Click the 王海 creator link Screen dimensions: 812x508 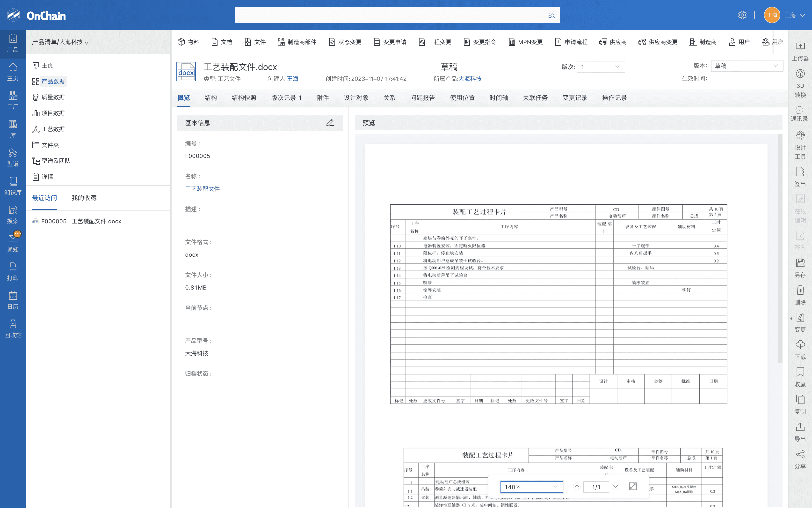(x=292, y=79)
